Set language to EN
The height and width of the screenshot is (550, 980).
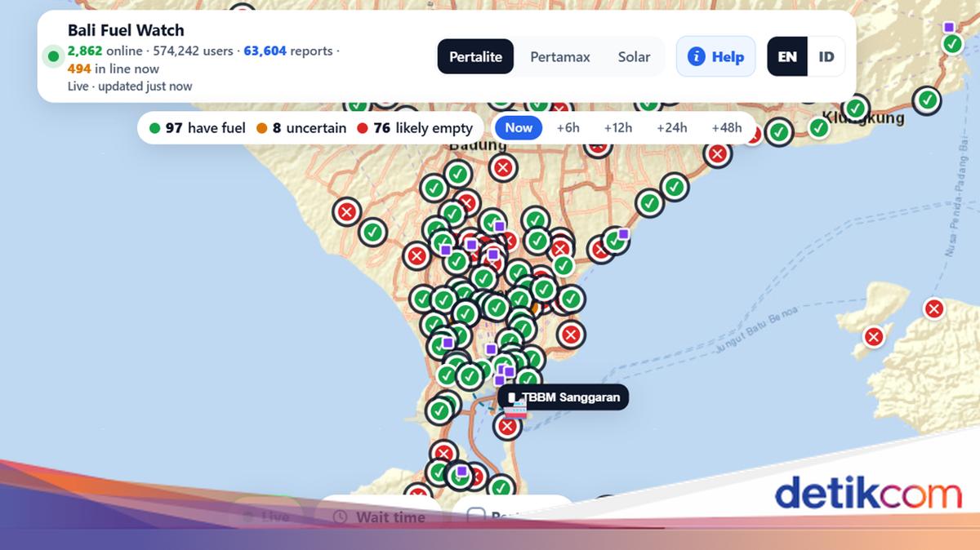pos(787,57)
